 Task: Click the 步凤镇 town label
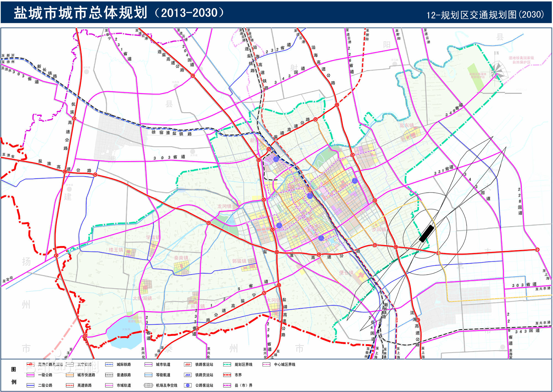pos(379,229)
